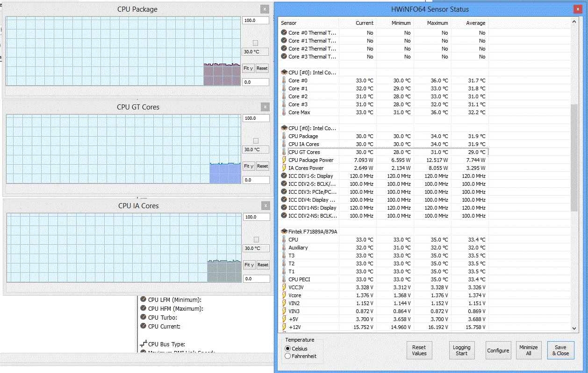Viewport: 588px width, 373px height.
Task: Click Reset Values button
Action: [x=419, y=351]
